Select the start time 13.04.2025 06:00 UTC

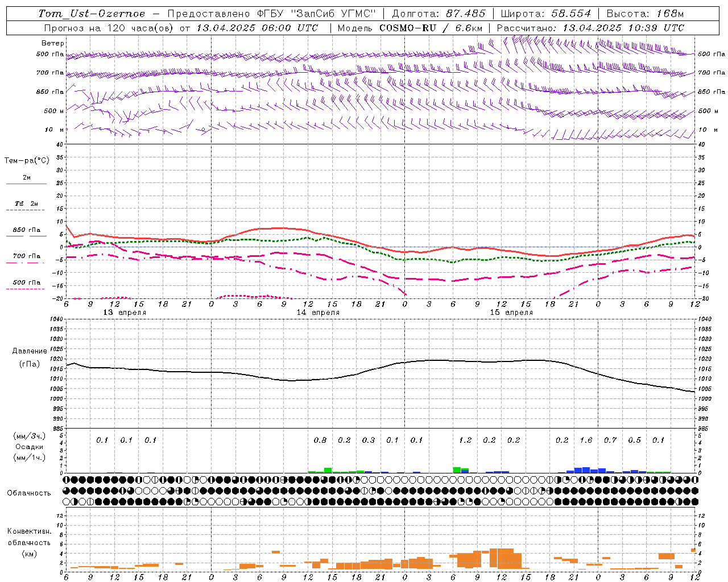[257, 28]
